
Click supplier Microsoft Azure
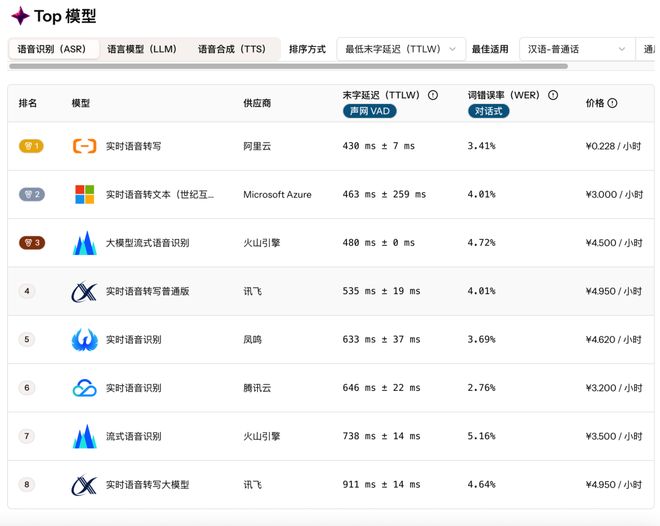277,194
